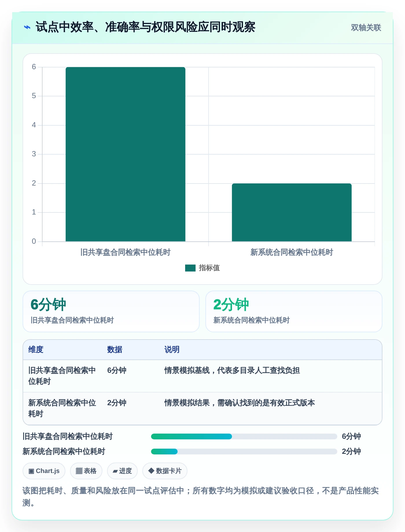Screen dimensions: 405x532
Task: Click the progress row label 新系统合同检索中位耗时
Action: [64, 452]
